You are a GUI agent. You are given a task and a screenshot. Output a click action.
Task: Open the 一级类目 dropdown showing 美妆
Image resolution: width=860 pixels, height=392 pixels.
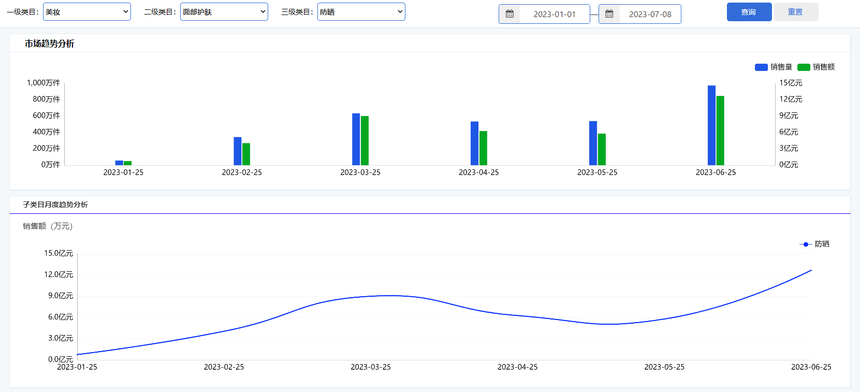tap(87, 12)
